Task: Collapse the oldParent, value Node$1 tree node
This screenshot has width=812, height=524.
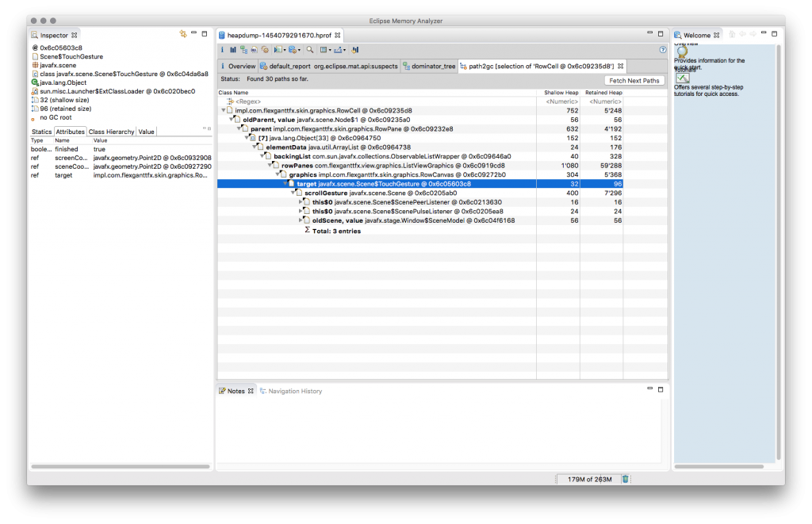Action: pyautogui.click(x=232, y=120)
